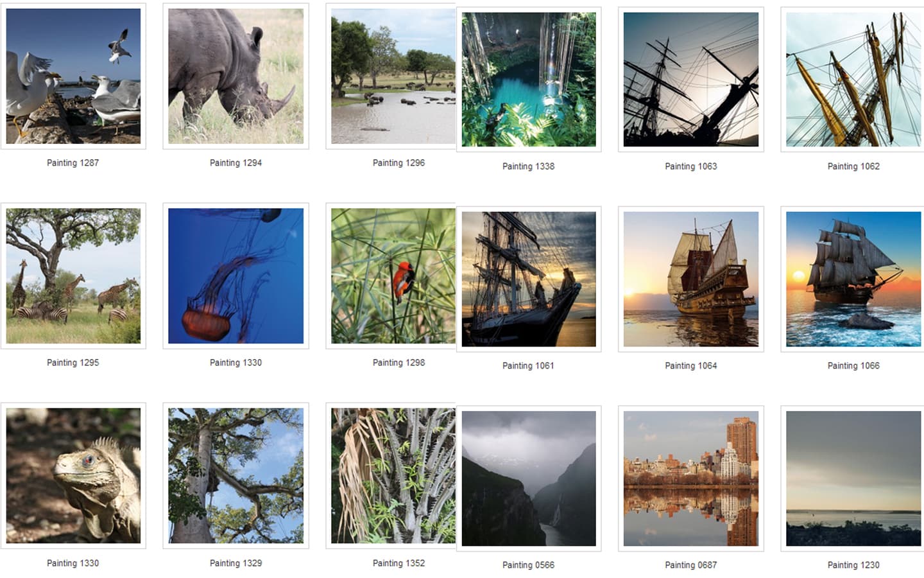The height and width of the screenshot is (578, 924).
Task: Open the giraffes and zebras thumbnail
Action: (x=73, y=276)
